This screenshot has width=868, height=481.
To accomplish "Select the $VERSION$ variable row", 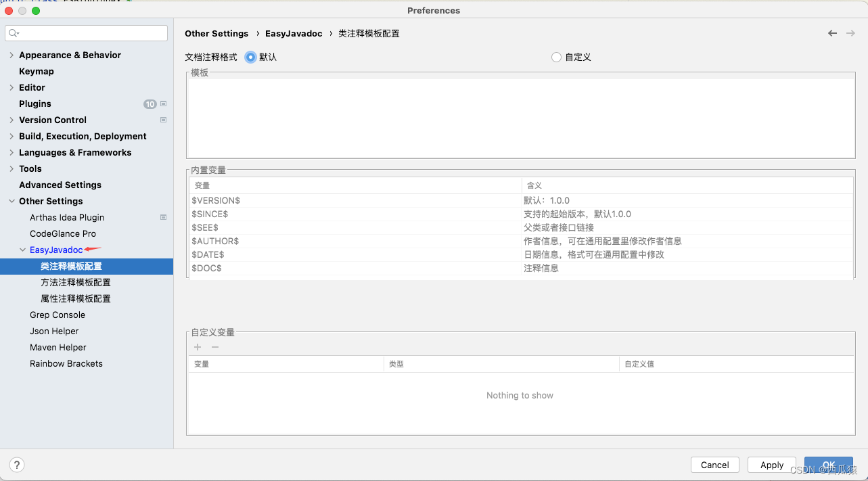I will (521, 200).
